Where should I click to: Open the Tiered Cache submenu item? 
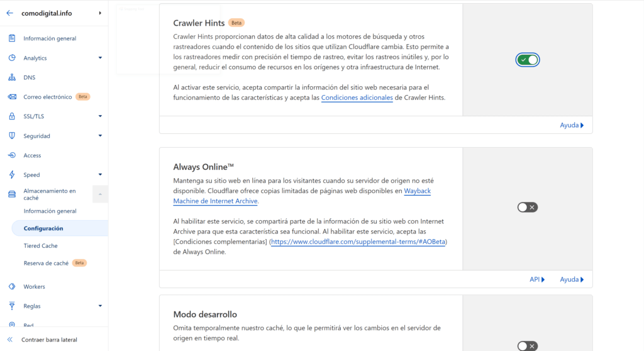click(x=41, y=246)
